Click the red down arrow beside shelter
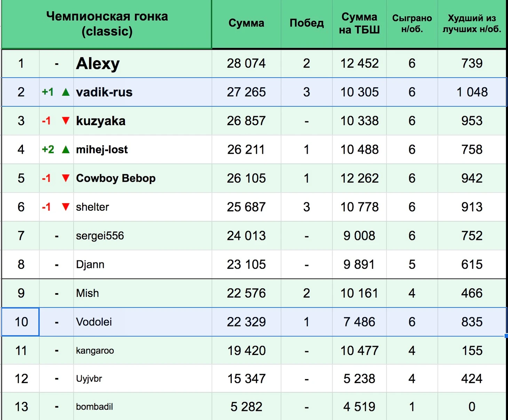The height and width of the screenshot is (420, 508). (x=66, y=207)
